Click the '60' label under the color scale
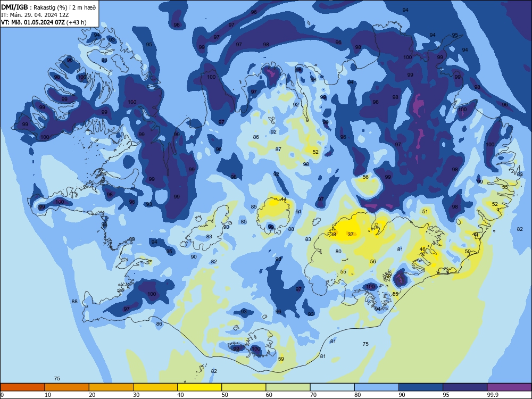Screen dimensions: 532x399 point(269,395)
